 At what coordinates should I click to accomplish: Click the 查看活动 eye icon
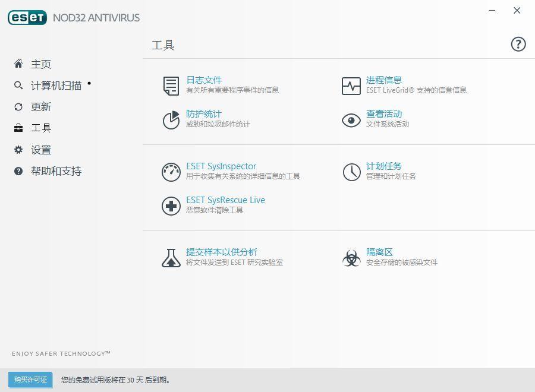[x=351, y=121]
